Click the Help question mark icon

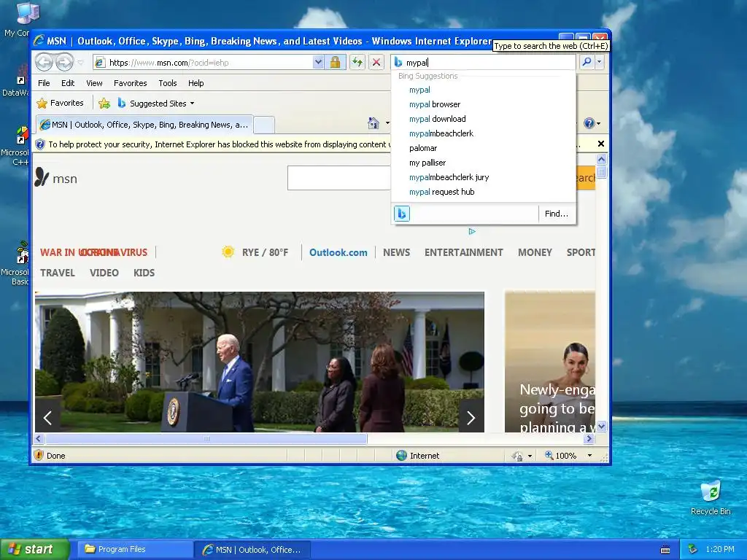pyautogui.click(x=589, y=123)
